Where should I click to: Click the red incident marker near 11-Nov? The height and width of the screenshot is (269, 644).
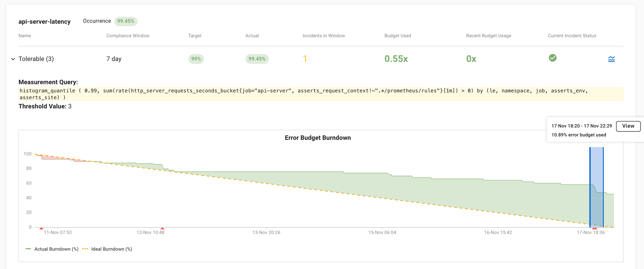41,228
